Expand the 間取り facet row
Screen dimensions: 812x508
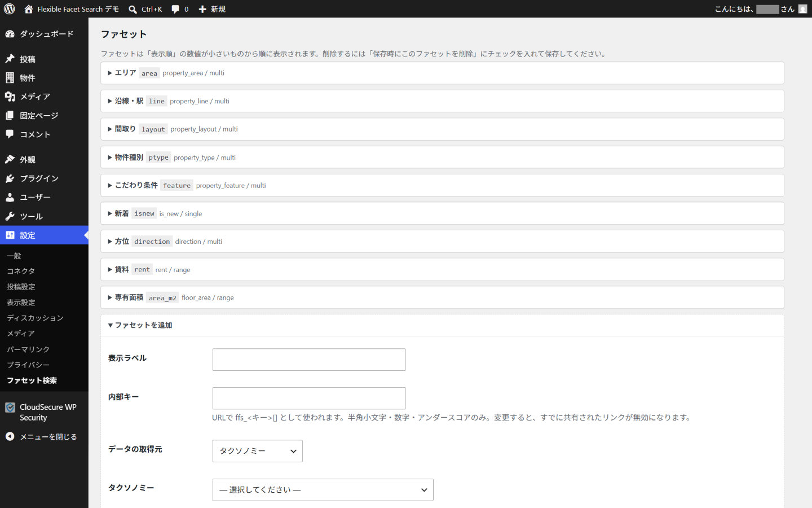pos(442,129)
